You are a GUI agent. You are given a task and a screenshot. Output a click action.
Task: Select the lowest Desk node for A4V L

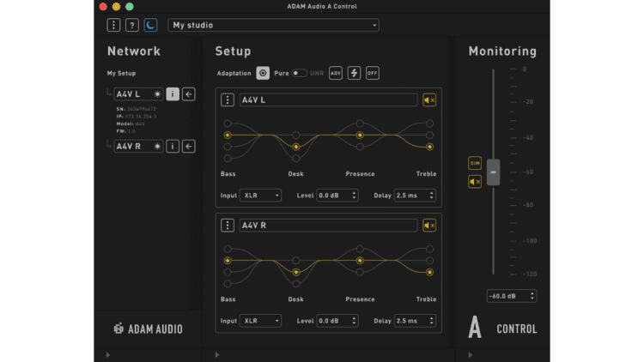coord(295,158)
